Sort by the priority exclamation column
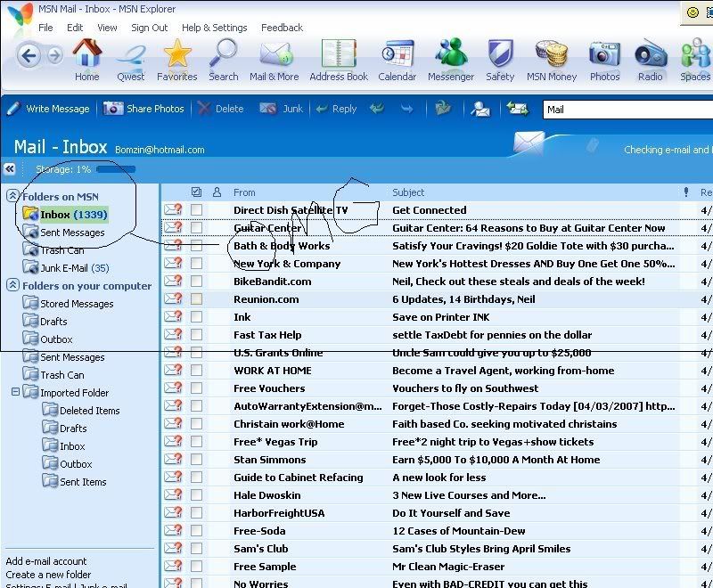Image resolution: width=713 pixels, height=588 pixels. tap(686, 192)
